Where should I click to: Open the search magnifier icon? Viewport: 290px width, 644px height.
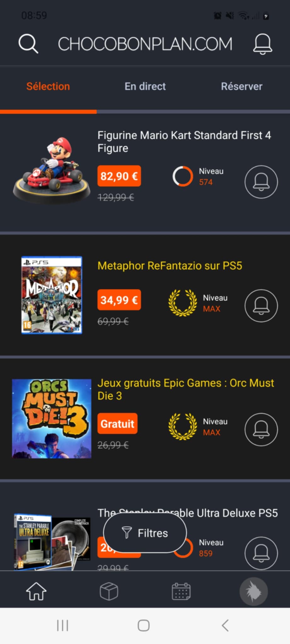click(28, 44)
